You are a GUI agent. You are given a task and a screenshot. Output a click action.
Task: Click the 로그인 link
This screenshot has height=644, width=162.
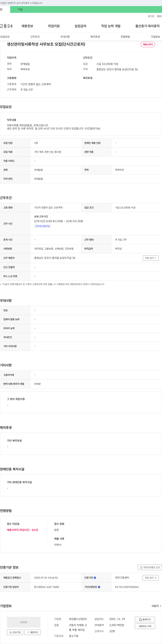tap(151, 16)
